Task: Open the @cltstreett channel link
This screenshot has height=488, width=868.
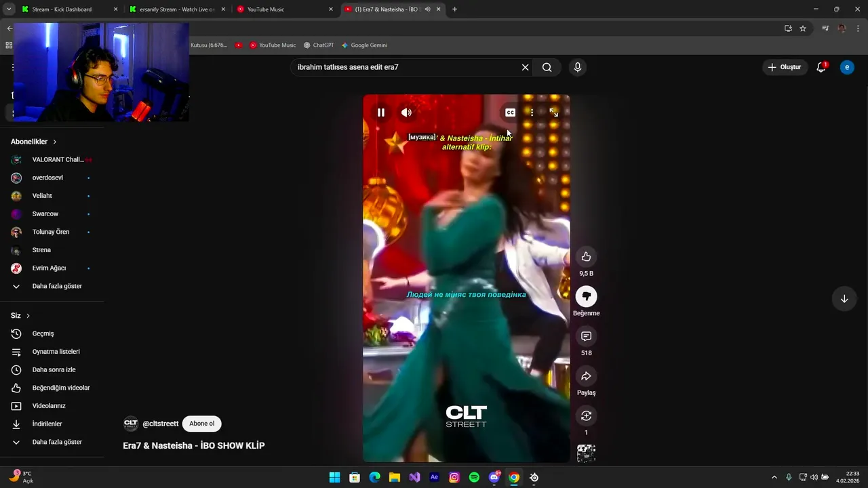Action: [161, 424]
